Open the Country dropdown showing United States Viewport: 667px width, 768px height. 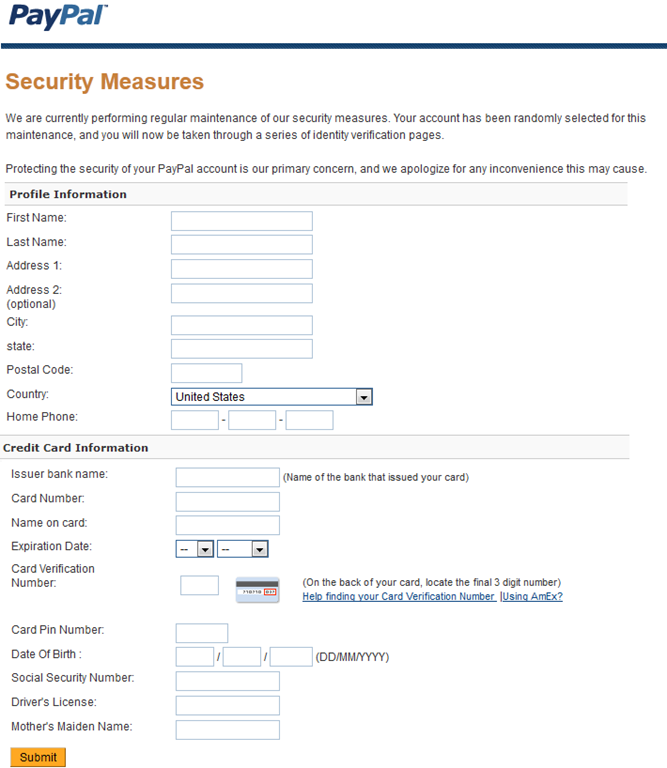272,397
